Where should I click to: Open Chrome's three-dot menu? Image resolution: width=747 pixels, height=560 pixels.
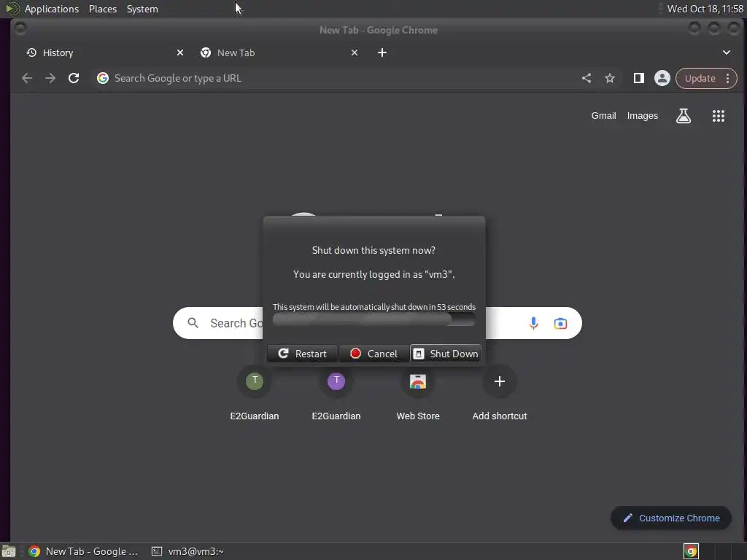727,78
